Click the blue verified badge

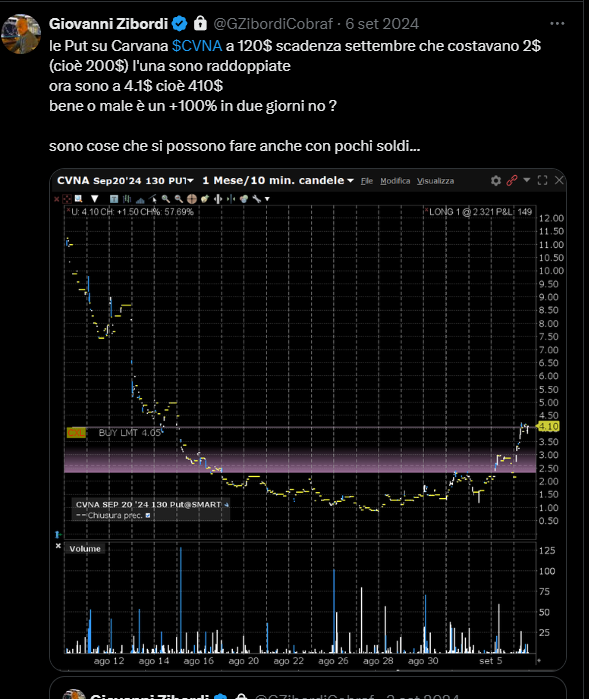tap(179, 24)
